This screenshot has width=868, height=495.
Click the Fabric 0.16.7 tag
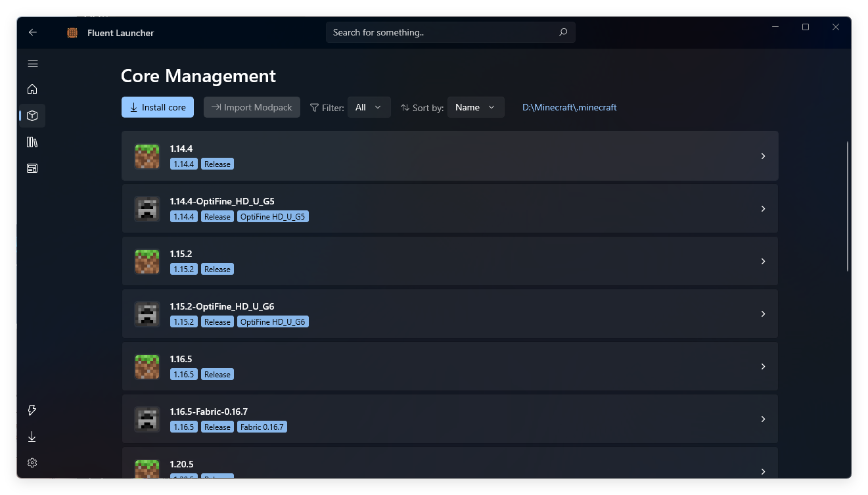[x=262, y=427]
